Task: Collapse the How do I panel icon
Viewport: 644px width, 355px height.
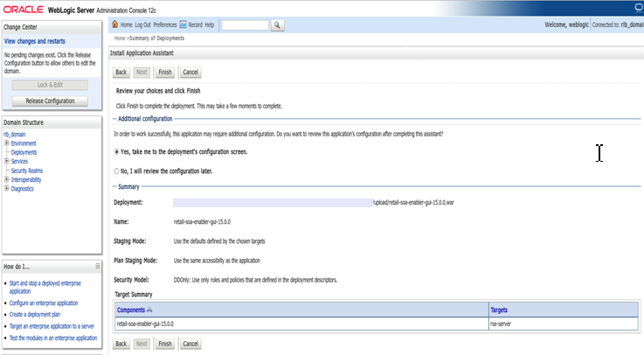Action: point(98,266)
